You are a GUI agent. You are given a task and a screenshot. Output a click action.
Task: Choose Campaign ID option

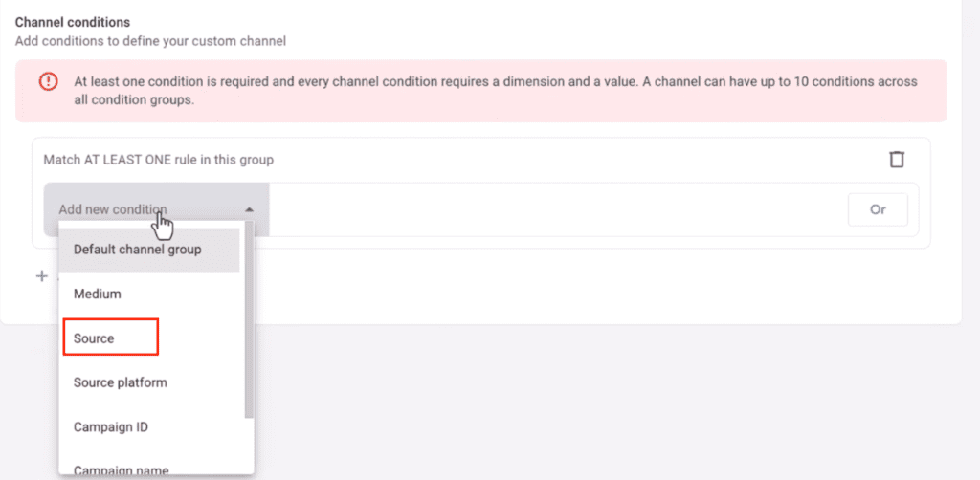[110, 426]
